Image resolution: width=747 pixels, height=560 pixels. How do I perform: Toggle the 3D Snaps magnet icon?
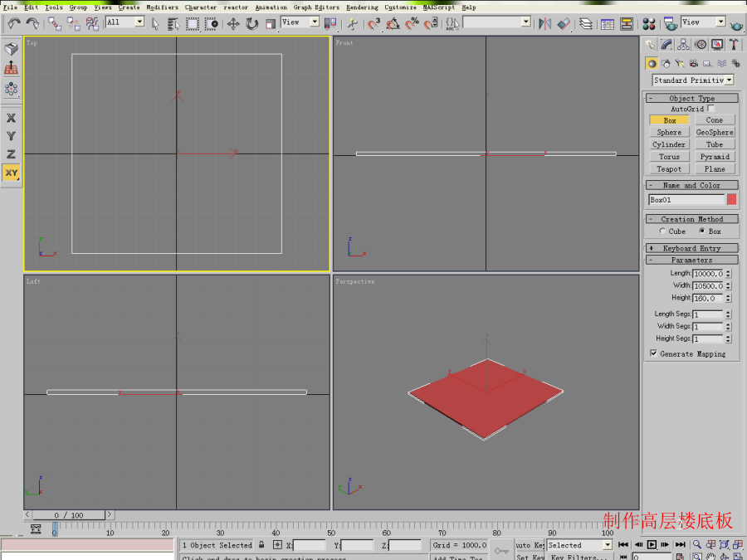(x=374, y=23)
